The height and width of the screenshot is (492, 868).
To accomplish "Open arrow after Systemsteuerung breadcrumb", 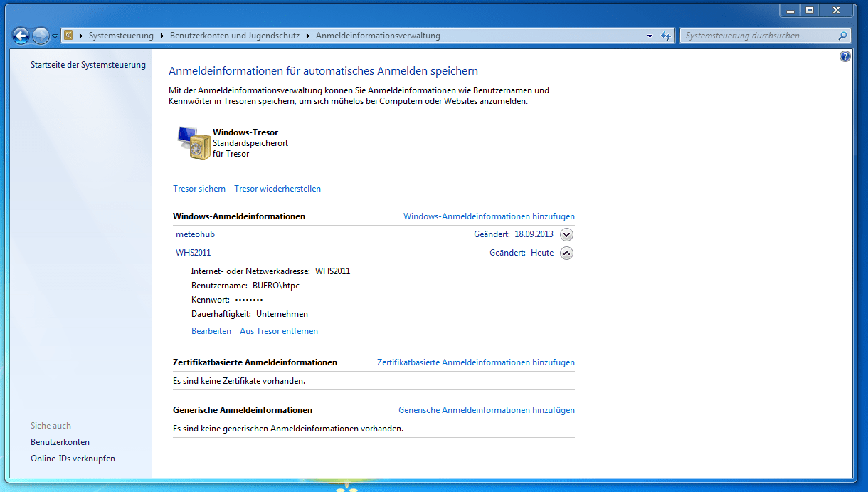I will coord(162,36).
